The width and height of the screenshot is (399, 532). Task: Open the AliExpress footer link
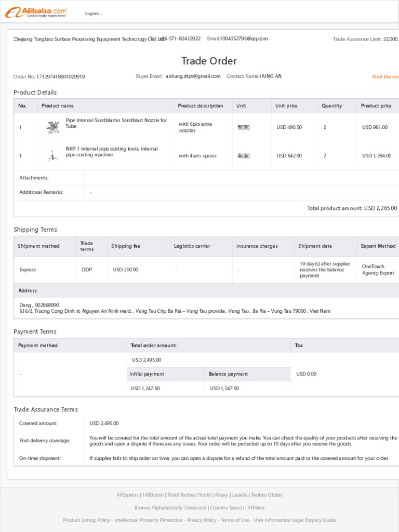pyautogui.click(x=128, y=495)
